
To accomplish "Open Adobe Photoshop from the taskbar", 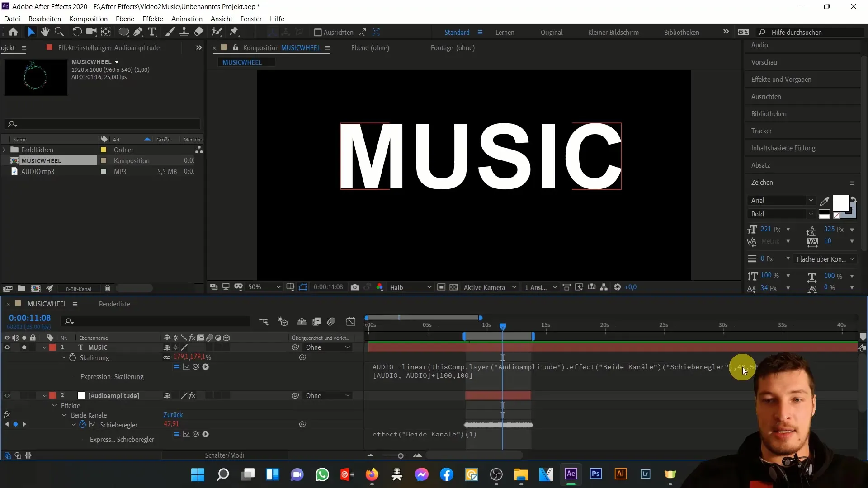I will tap(595, 474).
